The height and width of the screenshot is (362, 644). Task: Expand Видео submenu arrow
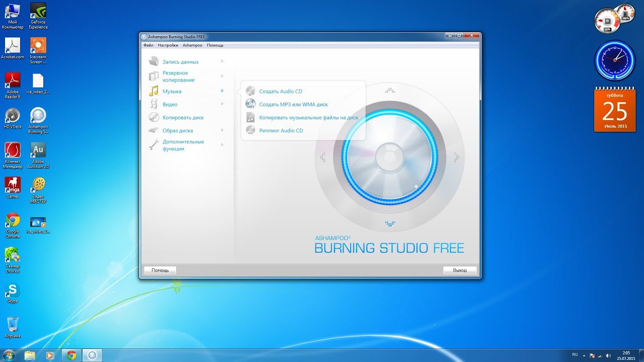pyautogui.click(x=222, y=104)
